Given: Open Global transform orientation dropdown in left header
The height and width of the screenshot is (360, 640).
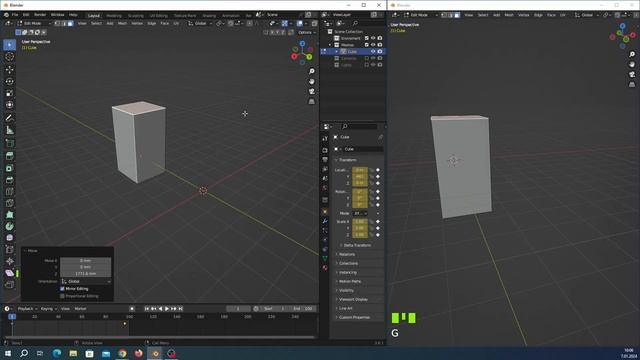Looking at the screenshot, I should tap(200, 24).
